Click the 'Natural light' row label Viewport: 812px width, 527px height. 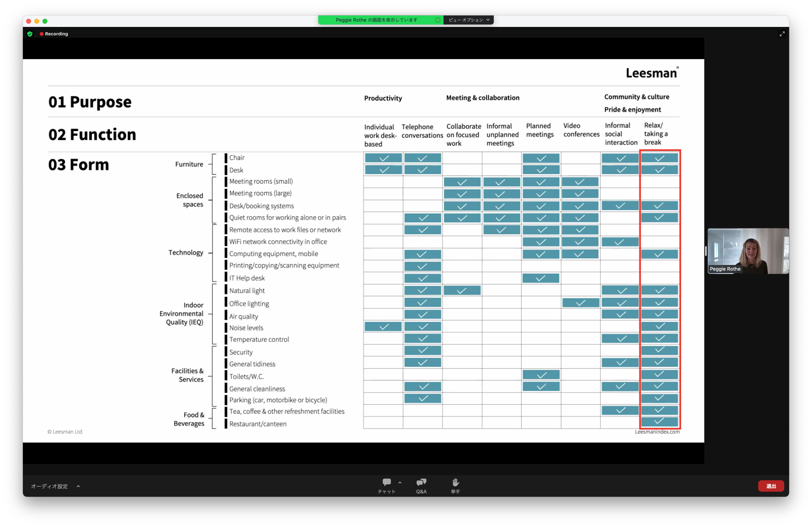pos(247,291)
